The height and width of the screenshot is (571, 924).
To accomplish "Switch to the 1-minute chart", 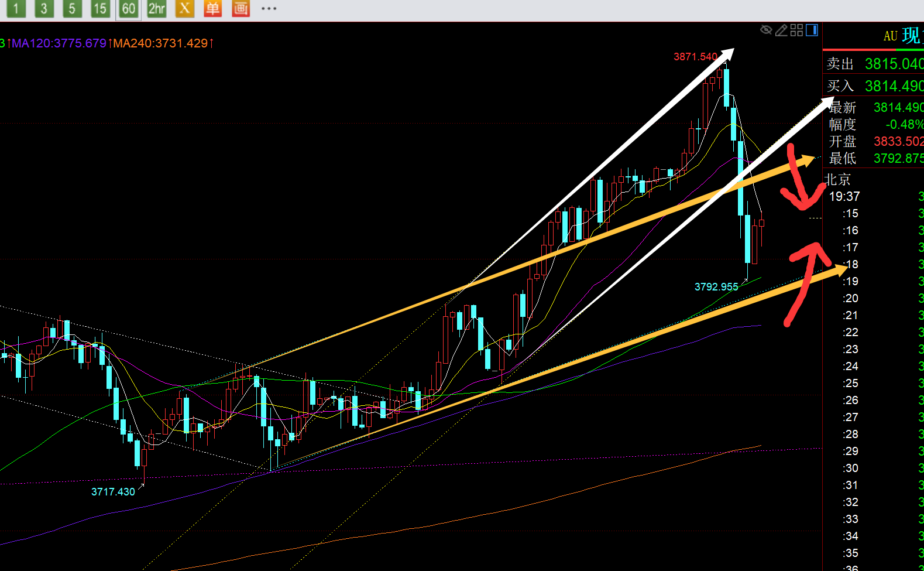I will point(16,9).
